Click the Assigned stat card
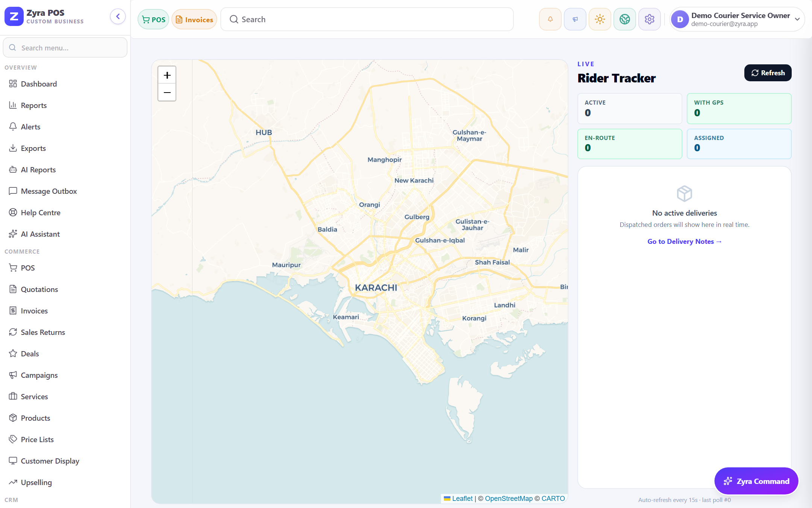This screenshot has width=812, height=508. coord(739,144)
